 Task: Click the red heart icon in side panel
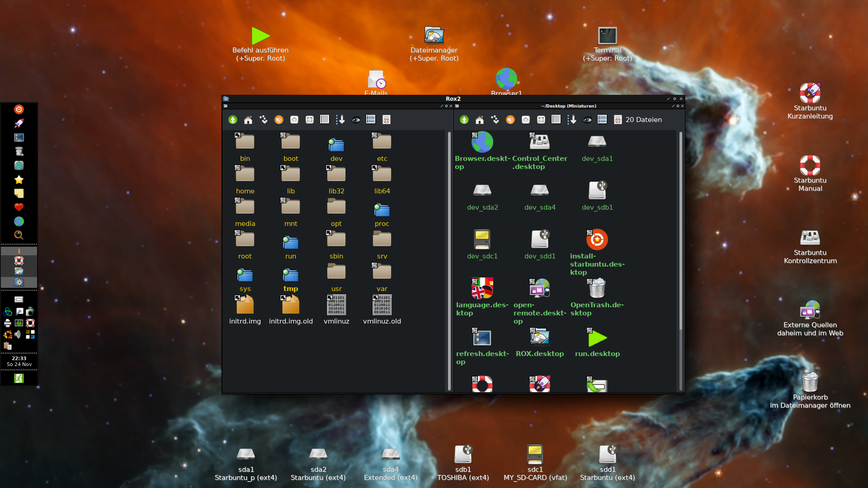pos(19,207)
